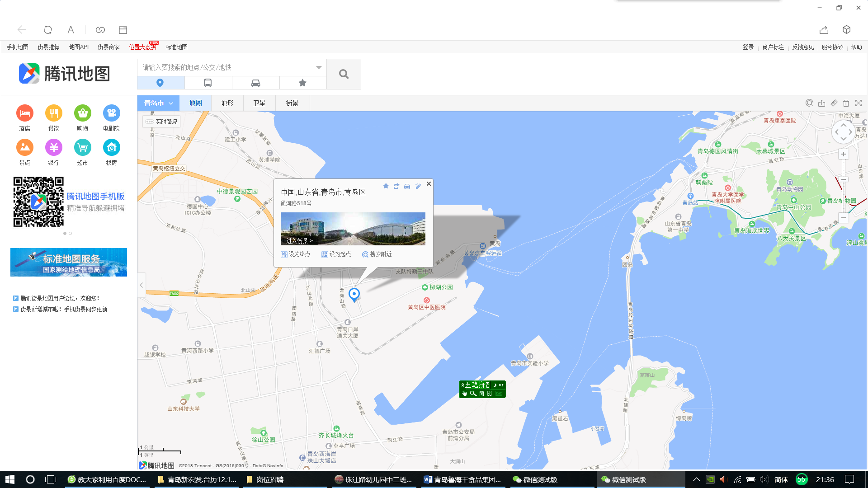Select the driving route car icon
This screenshot has height=488, width=868.
click(x=255, y=83)
